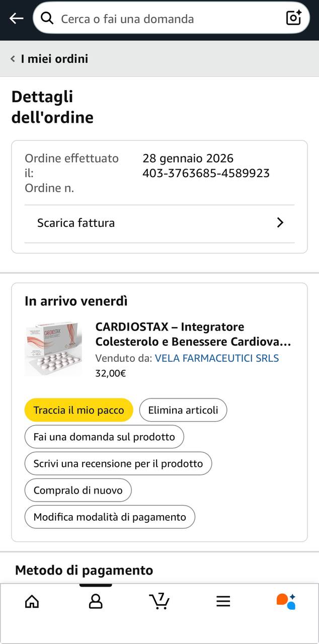Open camera lens search icon

tap(293, 18)
